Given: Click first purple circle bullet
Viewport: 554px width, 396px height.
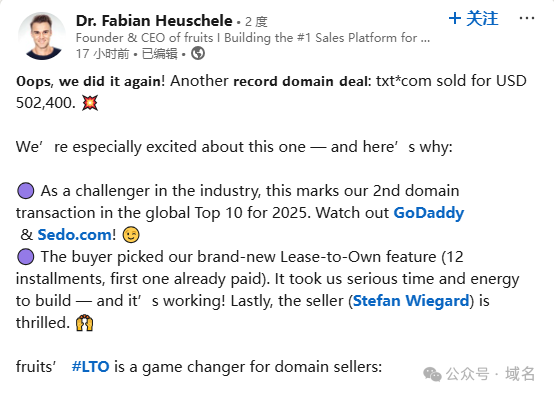Looking at the screenshot, I should [26, 191].
